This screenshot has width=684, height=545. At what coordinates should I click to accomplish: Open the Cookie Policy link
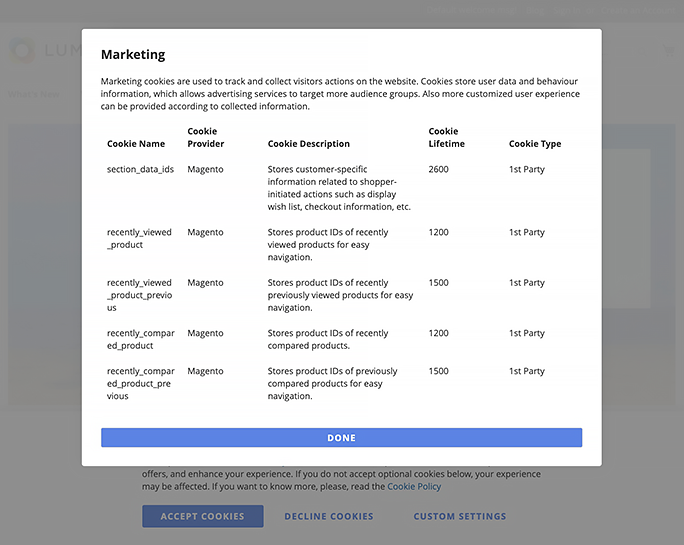tap(413, 487)
